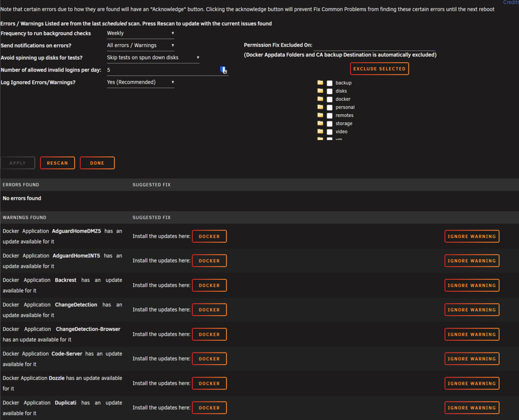Ignore the ChangeDetection-Browser update warning

pos(472,334)
